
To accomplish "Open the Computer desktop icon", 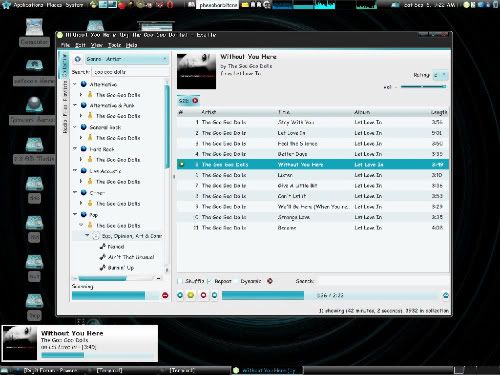I will click(x=34, y=32).
